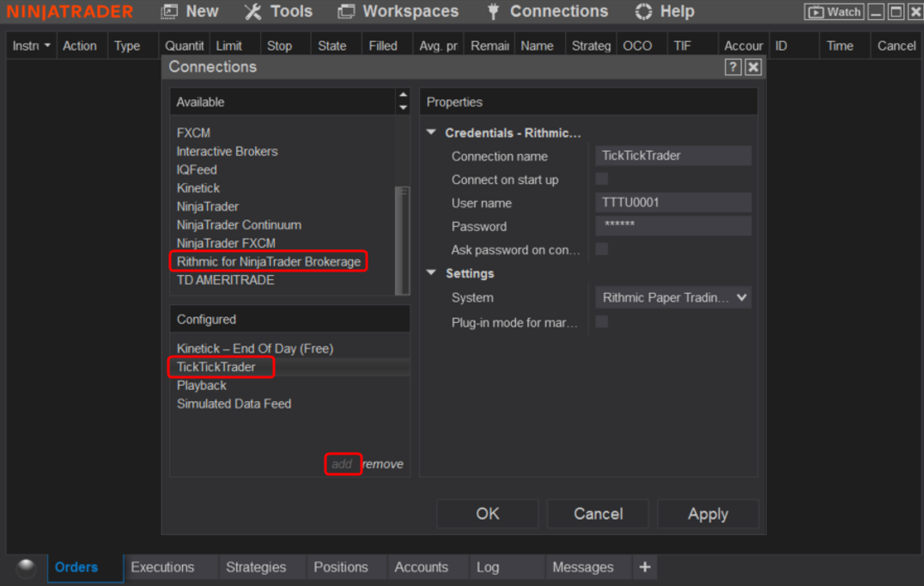Select Simulated Data Feed connection

point(234,404)
